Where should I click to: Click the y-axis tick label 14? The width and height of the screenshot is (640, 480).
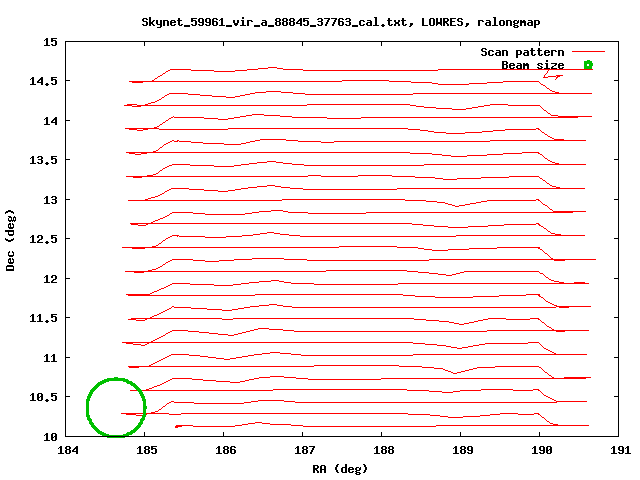point(50,121)
